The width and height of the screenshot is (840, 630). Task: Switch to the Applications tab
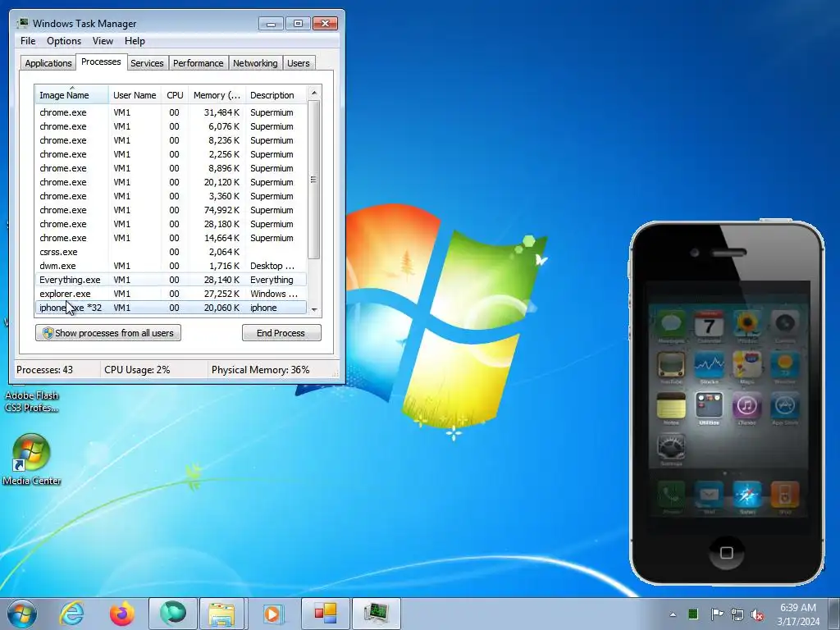(x=48, y=62)
